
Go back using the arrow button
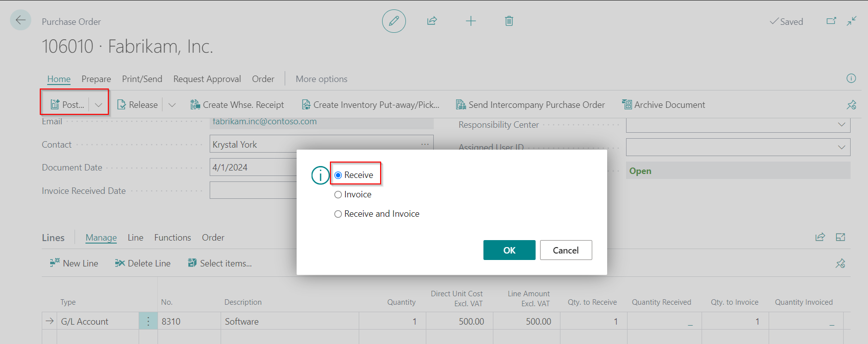point(20,20)
